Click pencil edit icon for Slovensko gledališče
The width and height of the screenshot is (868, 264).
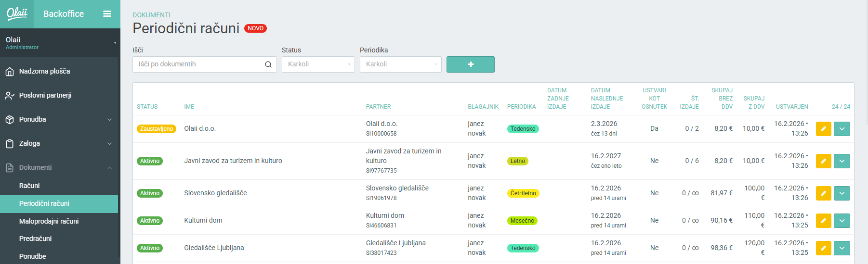pyautogui.click(x=823, y=193)
